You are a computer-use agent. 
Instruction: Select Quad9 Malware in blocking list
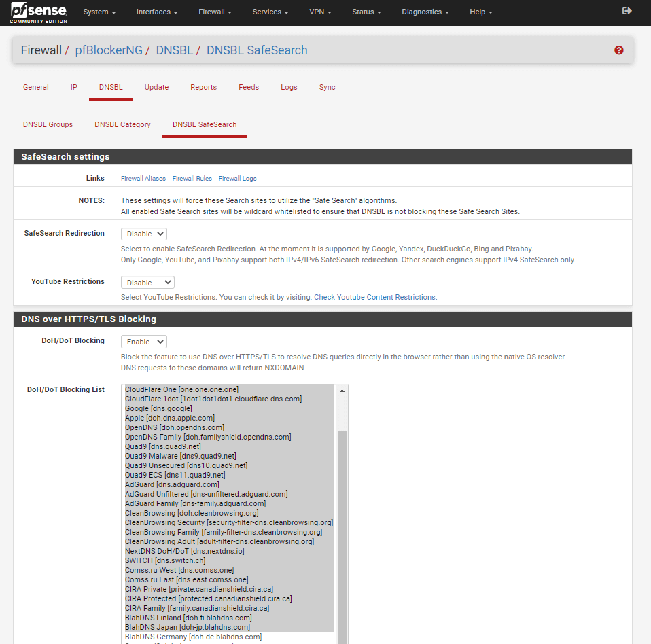coord(180,456)
